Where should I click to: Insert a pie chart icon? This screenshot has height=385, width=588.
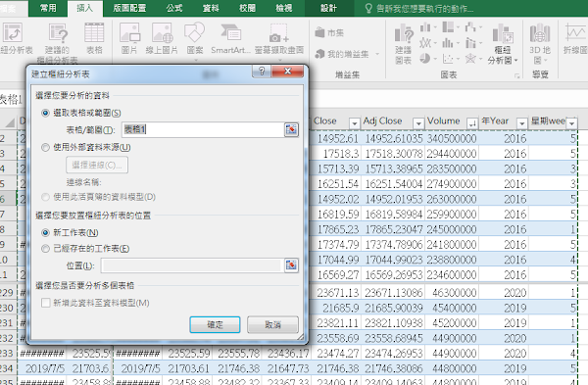pos(425,59)
